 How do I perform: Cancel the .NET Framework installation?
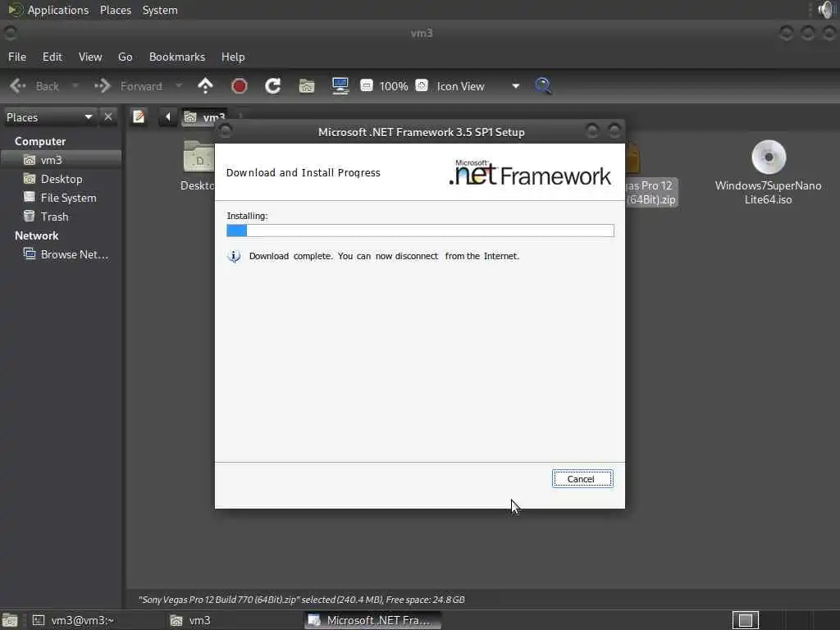(x=582, y=479)
